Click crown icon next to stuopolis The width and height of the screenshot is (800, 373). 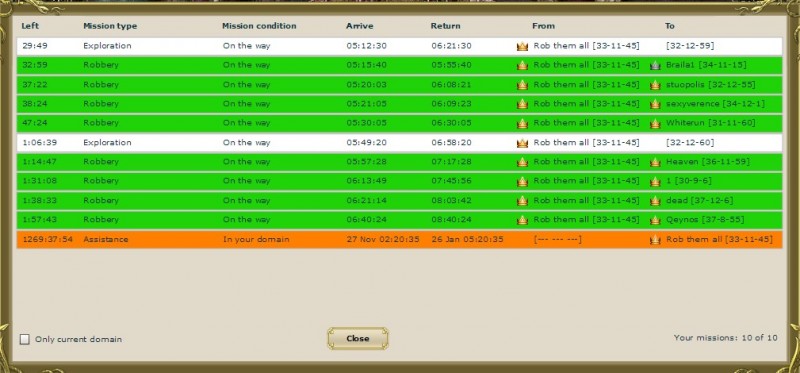click(655, 85)
